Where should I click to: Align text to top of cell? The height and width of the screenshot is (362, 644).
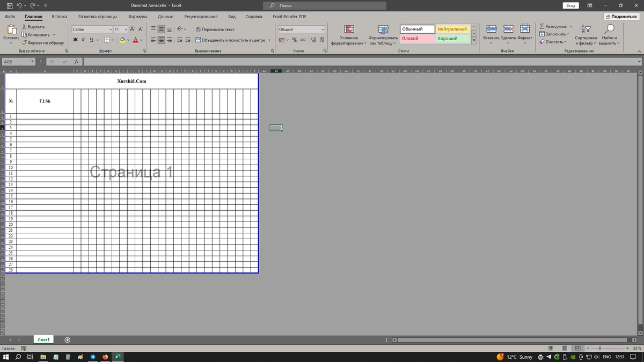pos(153,29)
